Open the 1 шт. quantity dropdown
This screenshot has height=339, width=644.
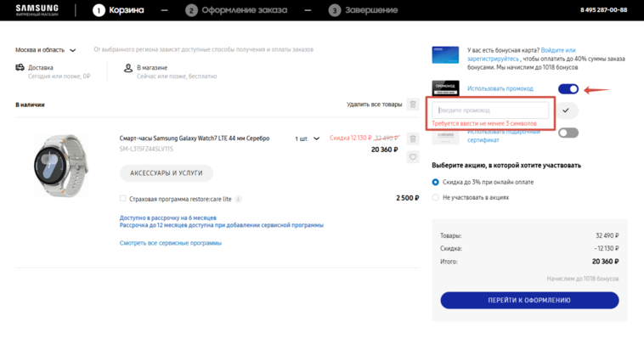307,138
